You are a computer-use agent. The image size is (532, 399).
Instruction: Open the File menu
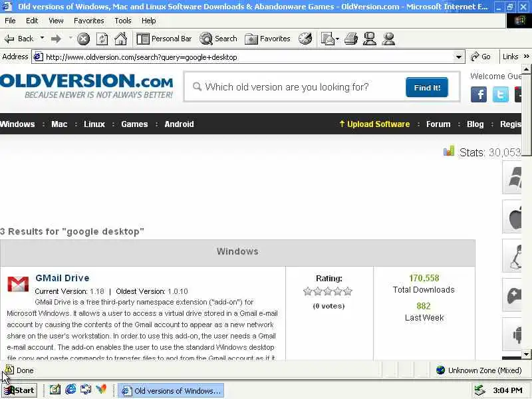click(10, 21)
